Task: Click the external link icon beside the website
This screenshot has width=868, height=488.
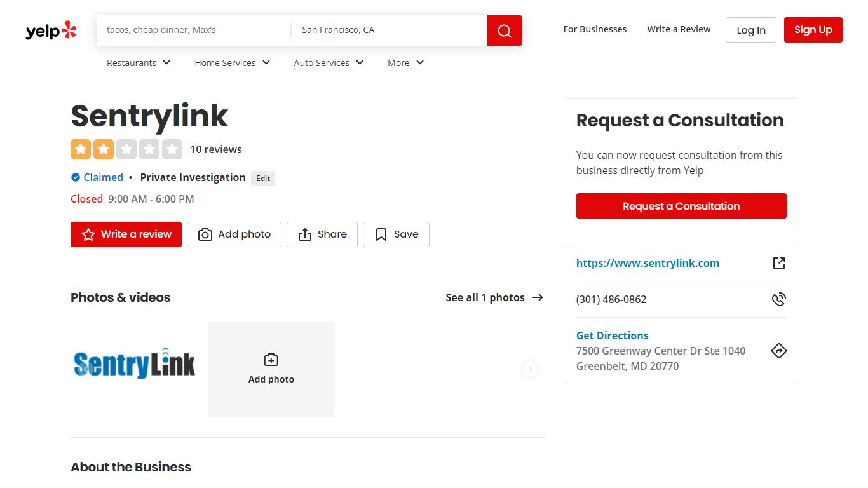Action: [779, 263]
